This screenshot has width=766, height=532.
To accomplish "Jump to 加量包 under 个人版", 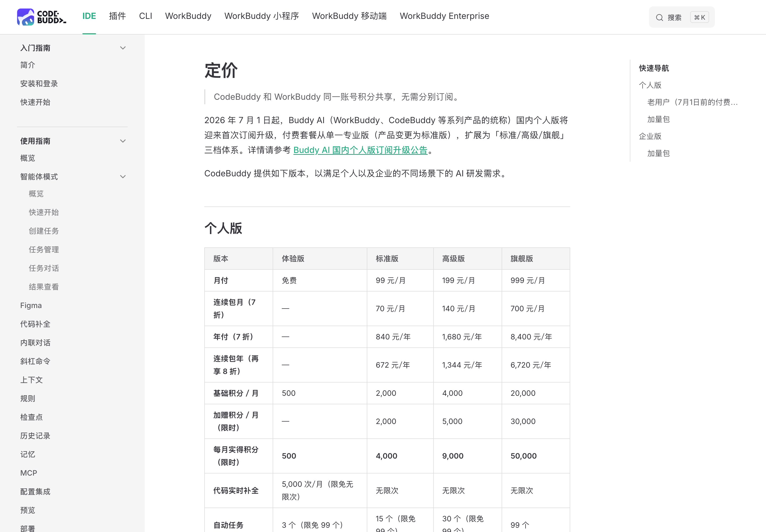I will pos(658,119).
